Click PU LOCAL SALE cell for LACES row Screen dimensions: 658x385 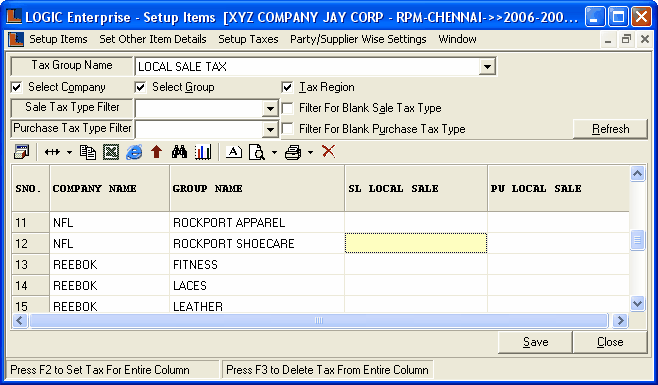coord(559,285)
